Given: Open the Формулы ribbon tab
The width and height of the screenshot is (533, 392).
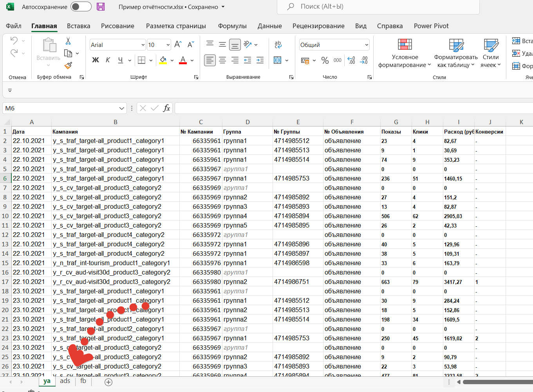Looking at the screenshot, I should pos(232,26).
